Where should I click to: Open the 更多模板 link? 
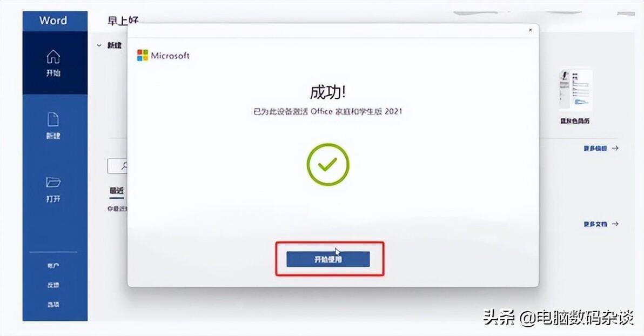point(595,148)
